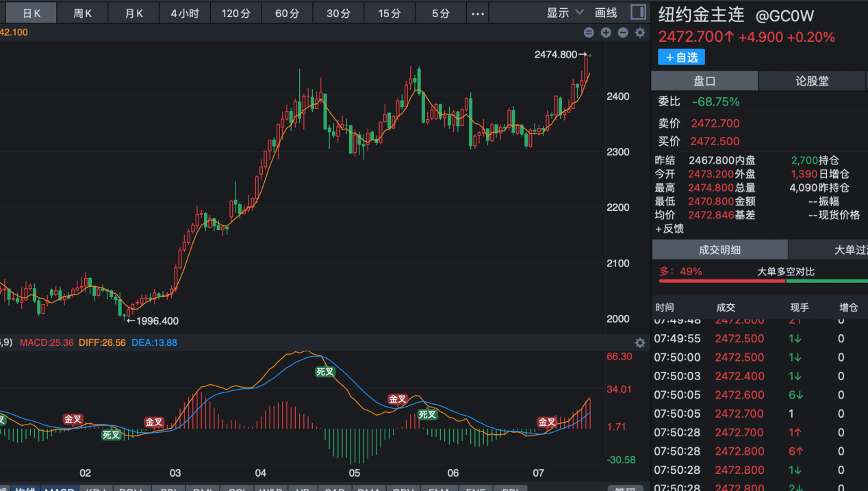Click the 2400 price axis label

(x=618, y=97)
